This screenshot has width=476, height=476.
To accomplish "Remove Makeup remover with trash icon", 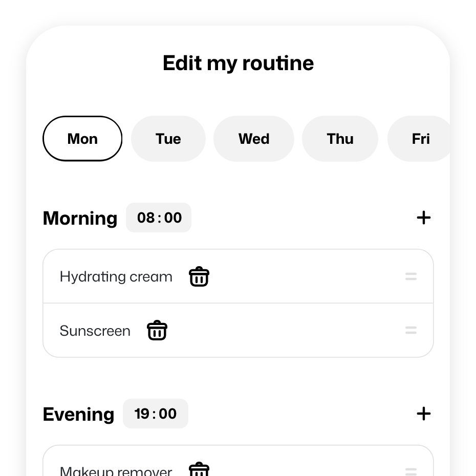I will coord(199,470).
